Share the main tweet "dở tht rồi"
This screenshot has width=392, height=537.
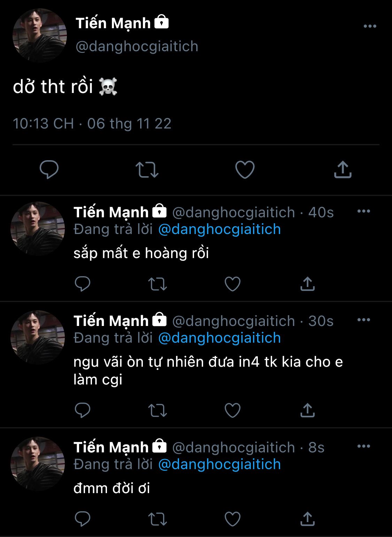pos(343,170)
